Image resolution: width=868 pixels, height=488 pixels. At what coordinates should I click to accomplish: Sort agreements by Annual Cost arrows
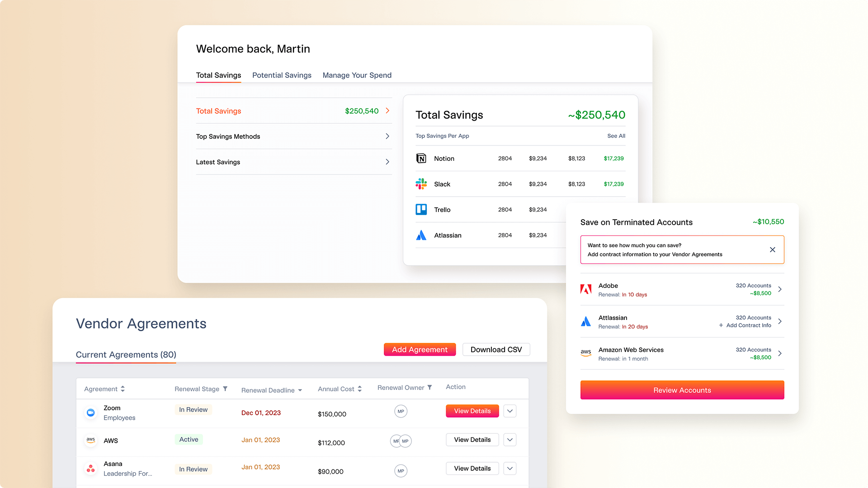pyautogui.click(x=360, y=389)
